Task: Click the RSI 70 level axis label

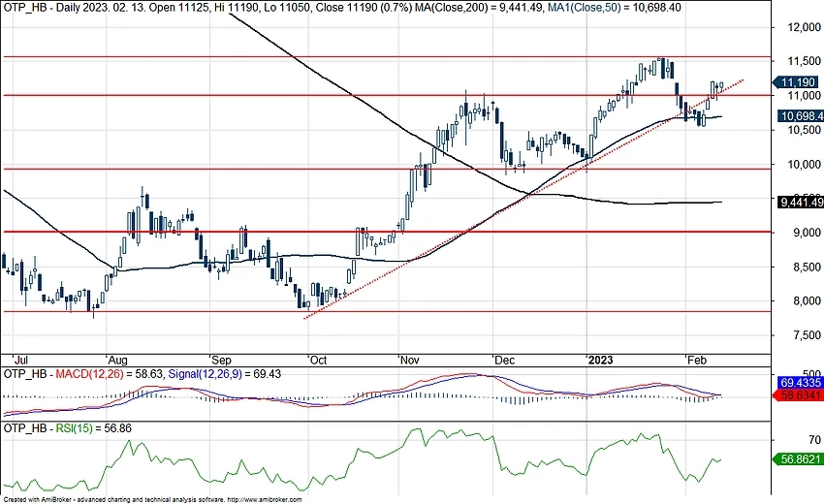Action: pyautogui.click(x=814, y=439)
